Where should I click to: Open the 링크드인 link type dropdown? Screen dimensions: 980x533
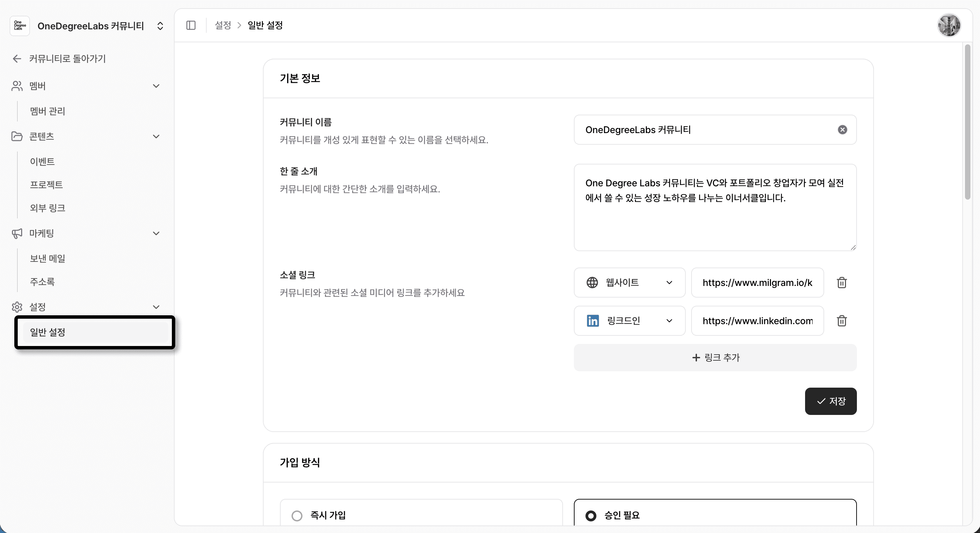(629, 320)
